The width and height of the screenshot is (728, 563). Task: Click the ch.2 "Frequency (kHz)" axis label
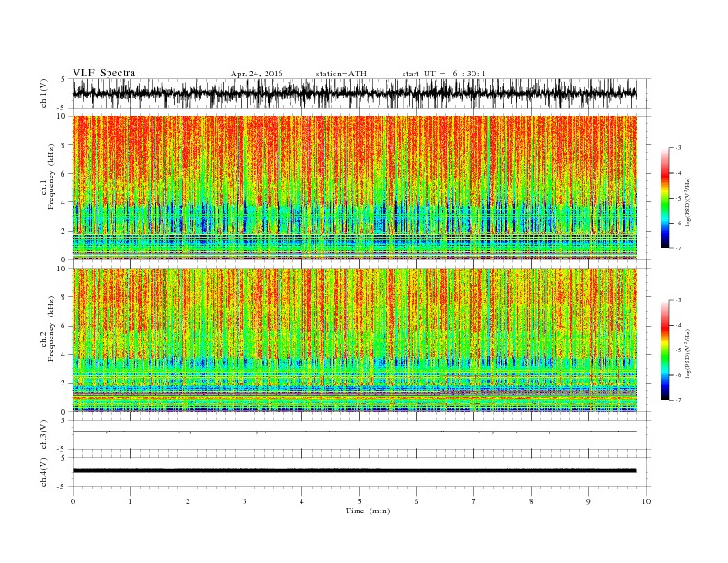pyautogui.click(x=51, y=328)
